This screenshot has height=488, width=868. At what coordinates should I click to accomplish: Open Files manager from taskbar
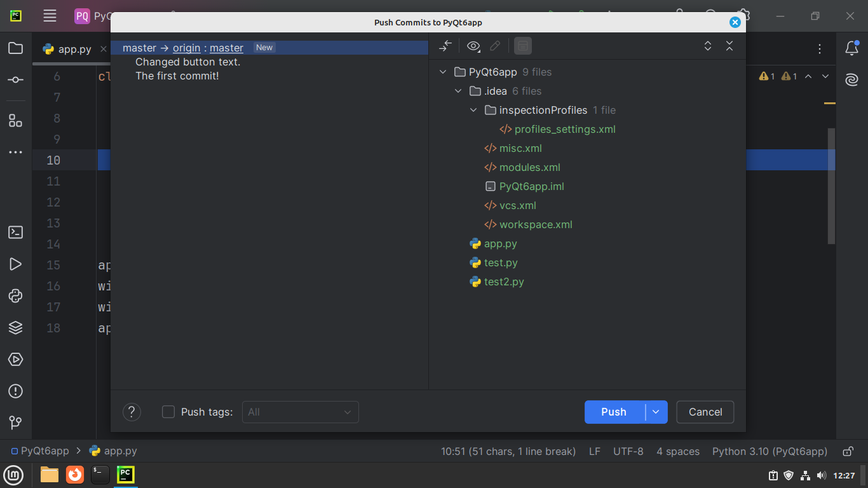tap(50, 475)
